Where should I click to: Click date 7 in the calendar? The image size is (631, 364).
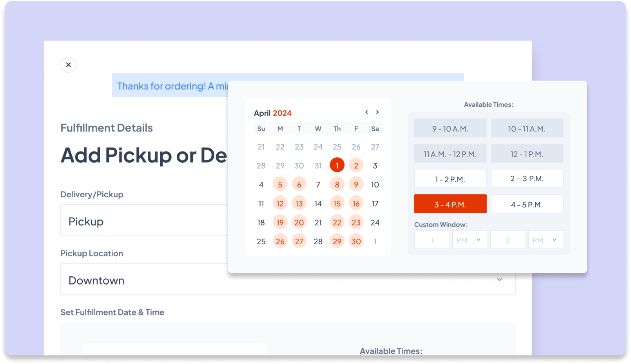pos(318,184)
